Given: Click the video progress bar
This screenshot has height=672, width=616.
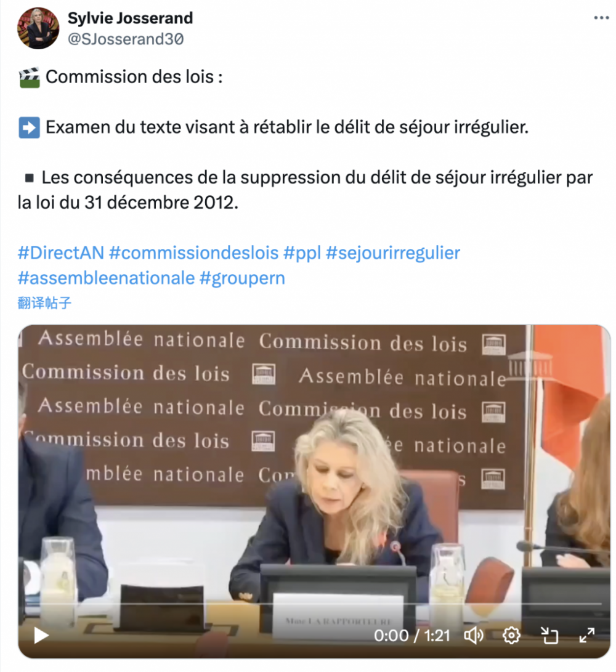Looking at the screenshot, I should (x=314, y=603).
